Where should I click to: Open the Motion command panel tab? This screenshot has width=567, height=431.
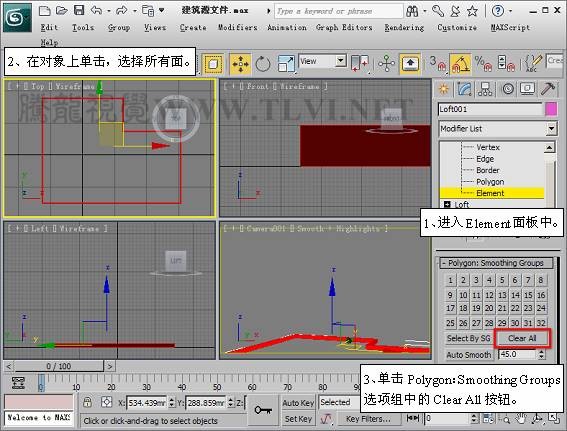tap(508, 89)
